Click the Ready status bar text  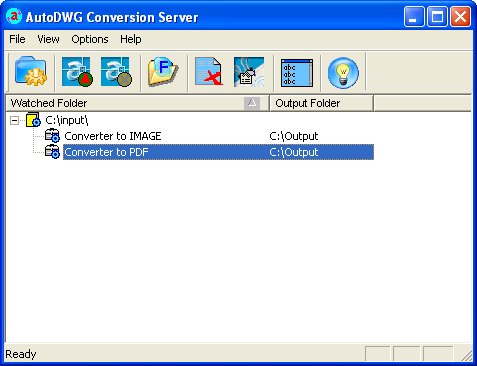(21, 354)
